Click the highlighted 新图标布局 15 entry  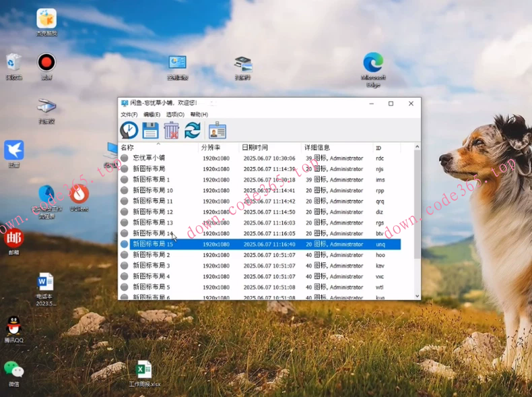[260, 244]
